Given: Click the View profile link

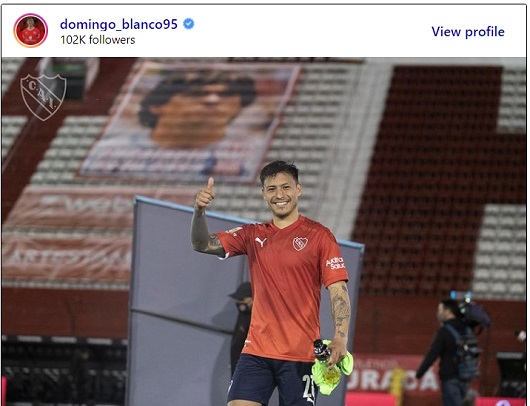Looking at the screenshot, I should (x=468, y=32).
